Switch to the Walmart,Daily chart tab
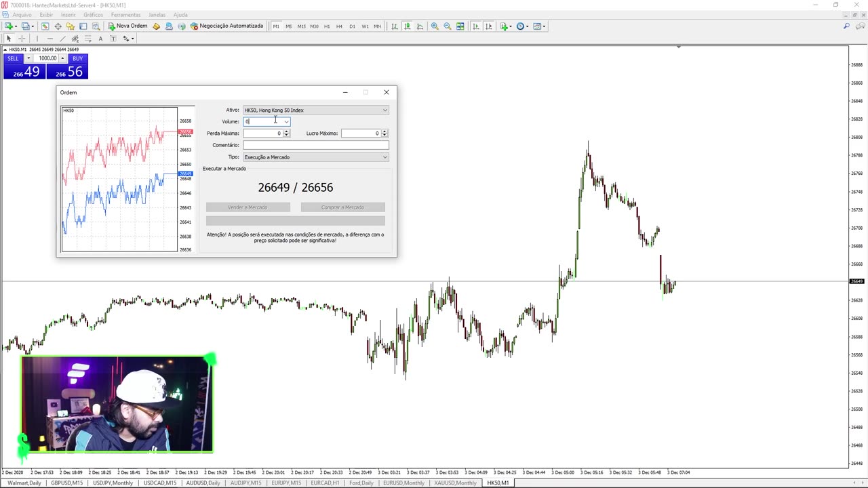The width and height of the screenshot is (868, 488). coord(24,483)
